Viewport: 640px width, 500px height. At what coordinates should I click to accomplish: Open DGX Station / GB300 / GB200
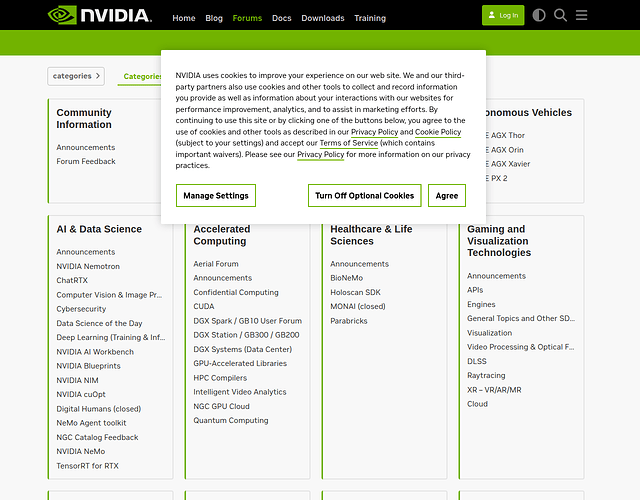(246, 335)
